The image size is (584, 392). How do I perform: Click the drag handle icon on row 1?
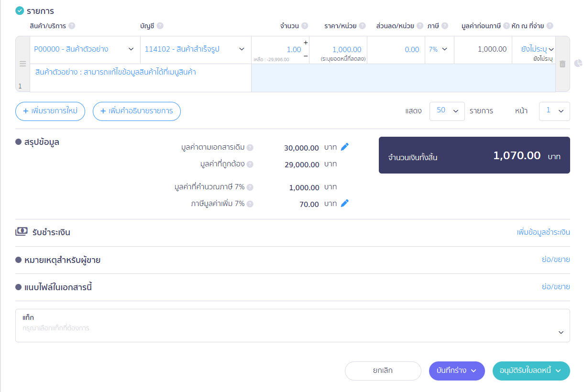pyautogui.click(x=22, y=64)
